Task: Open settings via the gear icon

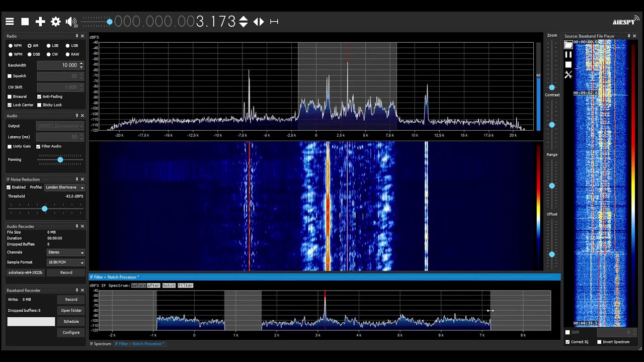Action: click(56, 22)
